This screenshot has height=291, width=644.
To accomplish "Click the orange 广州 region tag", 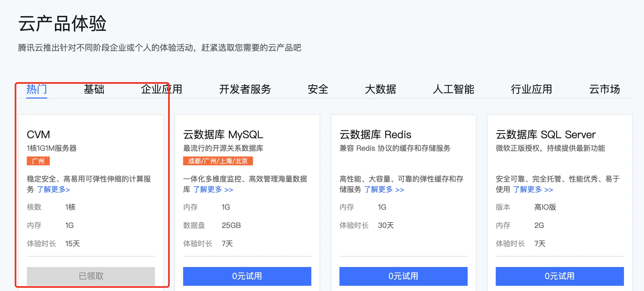I will (x=38, y=161).
